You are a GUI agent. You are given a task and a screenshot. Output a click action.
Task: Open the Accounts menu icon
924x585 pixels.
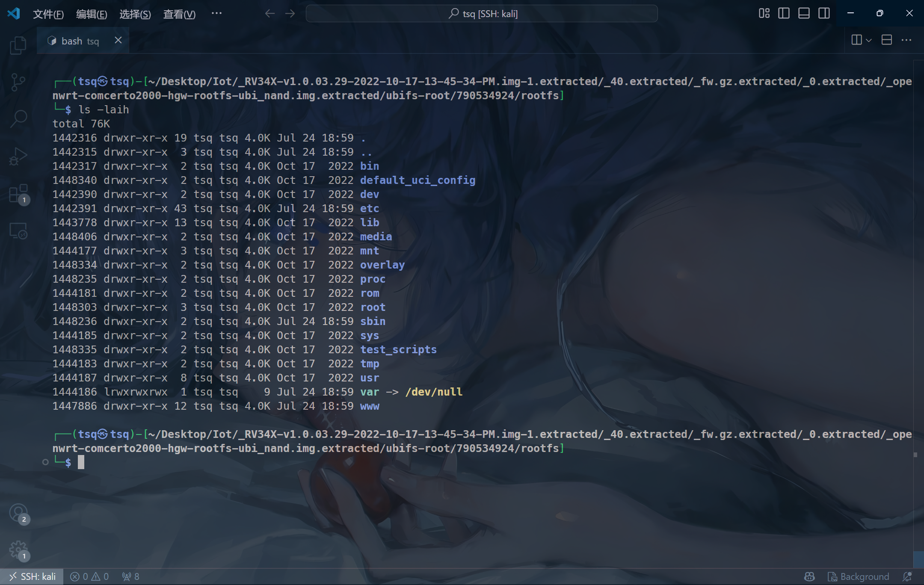pos(18,512)
